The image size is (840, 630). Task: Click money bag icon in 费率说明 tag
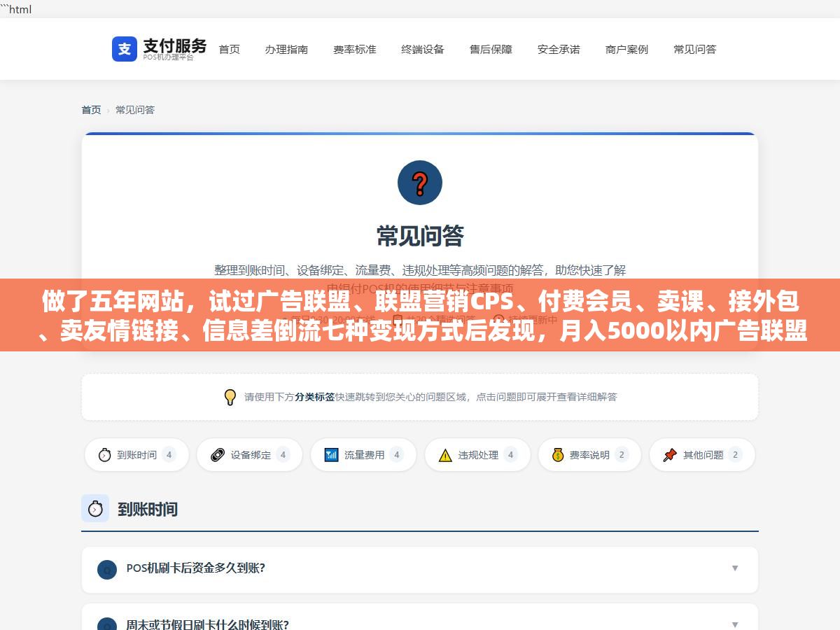(x=558, y=455)
